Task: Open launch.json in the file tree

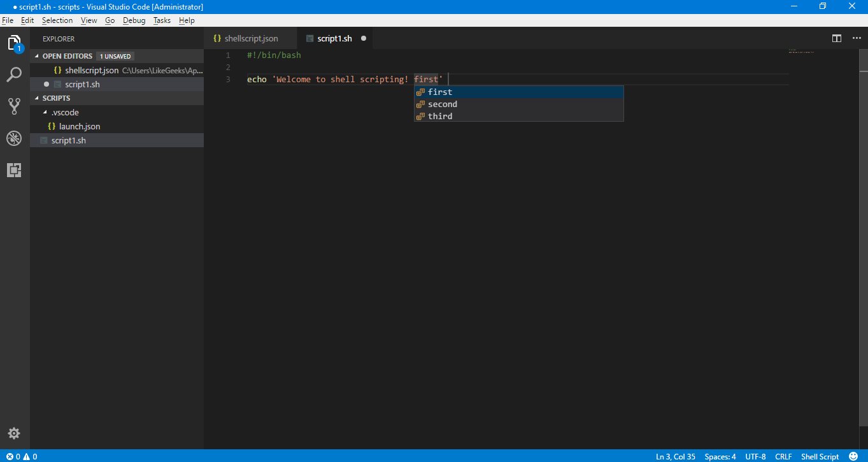Action: coord(80,126)
